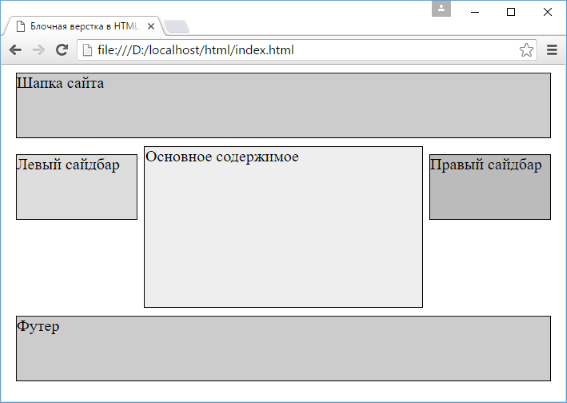567x403 pixels.
Task: Select the Блочная верстка в HTML tab
Action: pyautogui.click(x=84, y=26)
